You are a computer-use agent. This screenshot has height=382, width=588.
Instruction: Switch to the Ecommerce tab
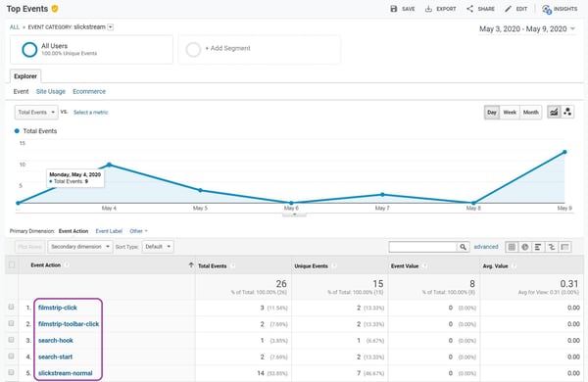pos(89,91)
